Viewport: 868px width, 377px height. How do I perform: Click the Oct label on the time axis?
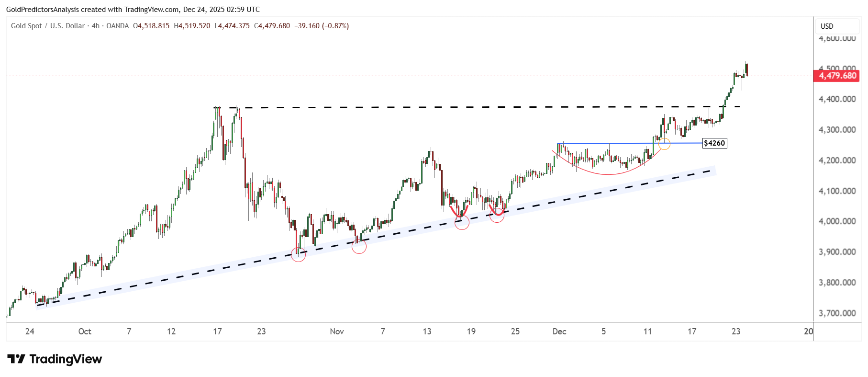coord(85,331)
